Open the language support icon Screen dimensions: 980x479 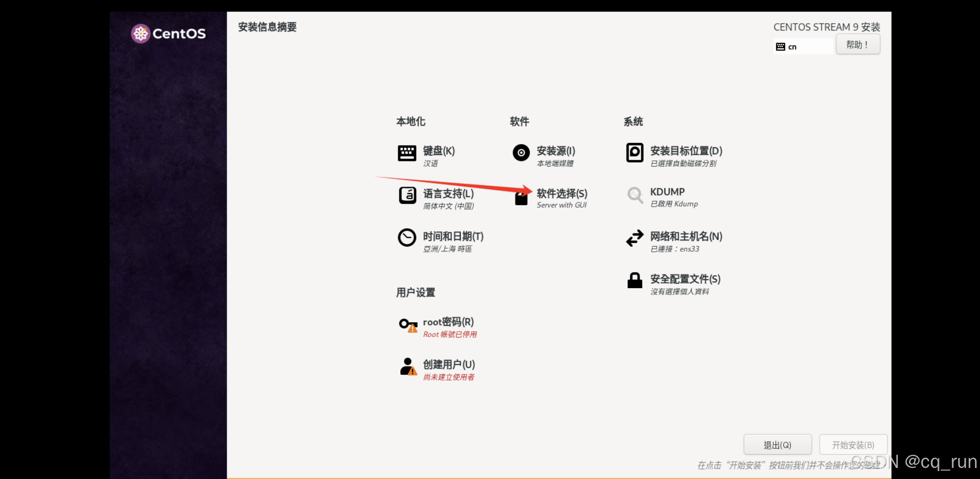click(407, 195)
